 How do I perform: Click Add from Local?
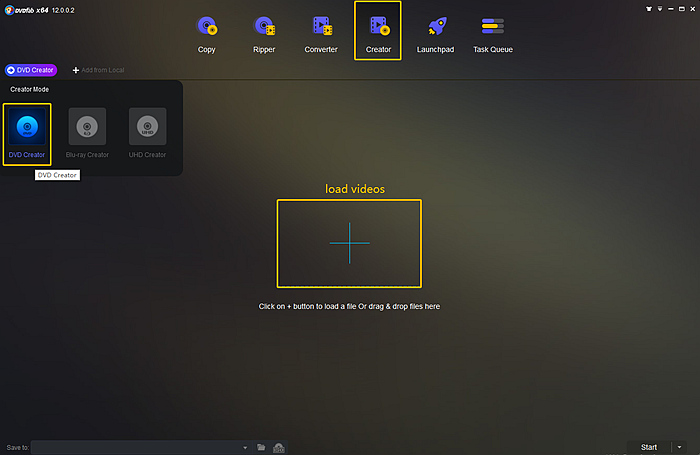pos(98,70)
